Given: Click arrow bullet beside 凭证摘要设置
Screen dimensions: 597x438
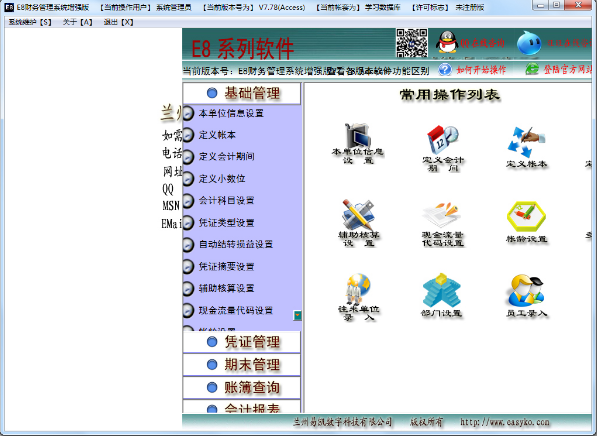Looking at the screenshot, I should tap(188, 267).
